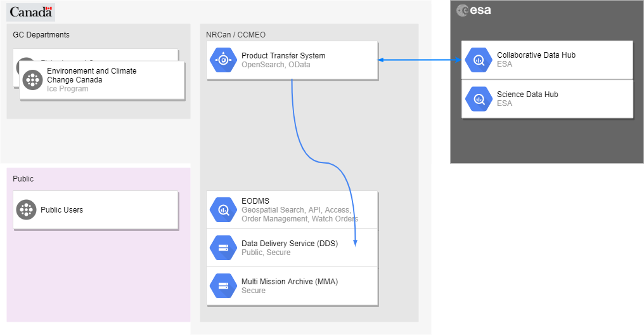
Task: Click the EODMS search hexagon icon
Action: (223, 209)
